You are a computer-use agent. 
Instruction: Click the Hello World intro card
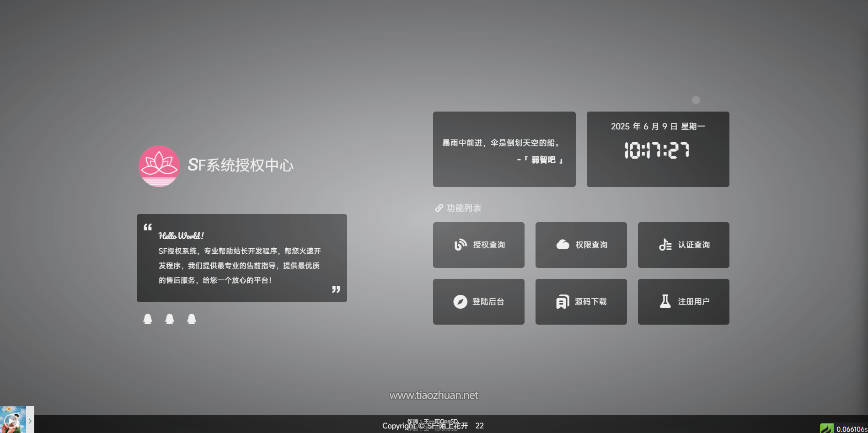click(x=242, y=258)
